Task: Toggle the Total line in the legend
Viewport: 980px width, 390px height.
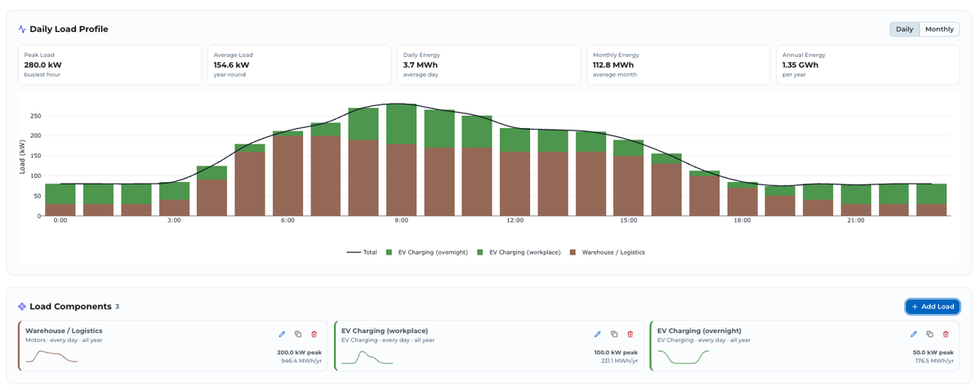Action: pyautogui.click(x=362, y=252)
